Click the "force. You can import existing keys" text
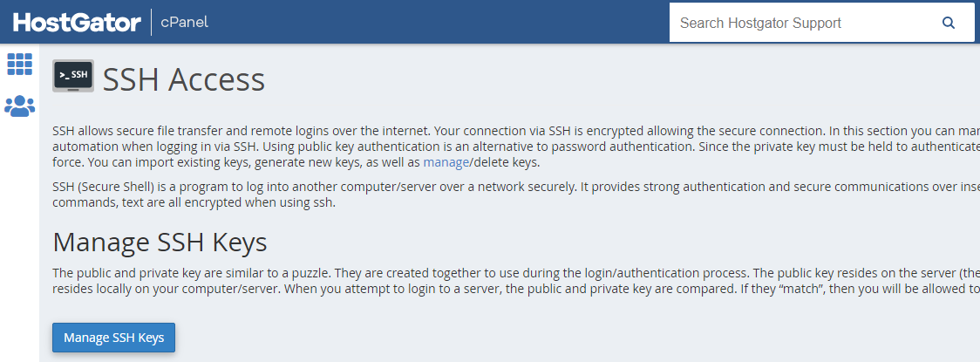This screenshot has height=362, width=980. tap(235, 162)
